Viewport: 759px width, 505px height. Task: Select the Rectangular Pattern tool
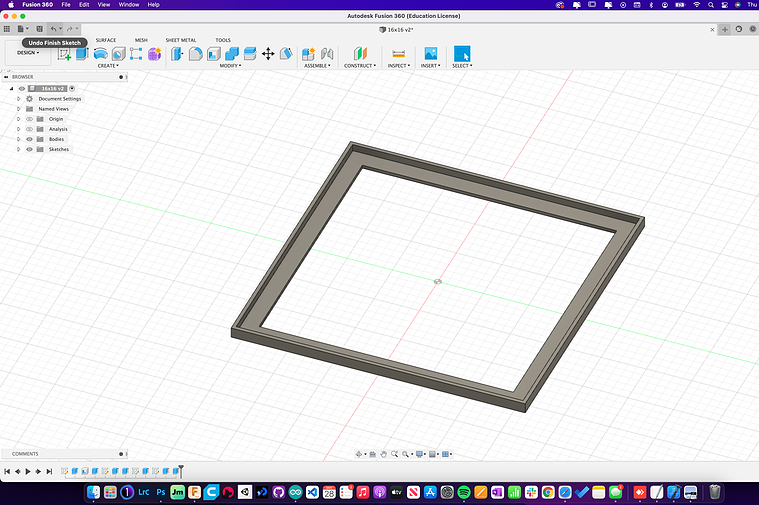click(136, 54)
